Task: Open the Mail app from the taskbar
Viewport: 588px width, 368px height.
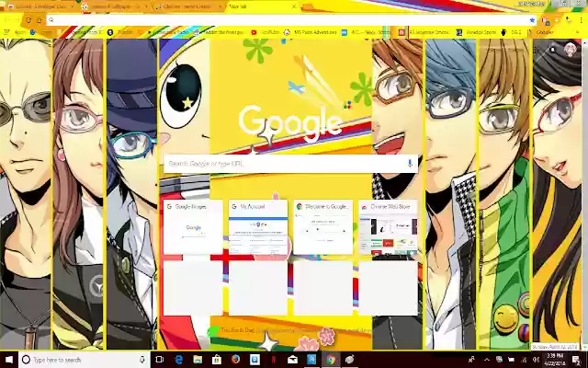Action: pyautogui.click(x=292, y=360)
